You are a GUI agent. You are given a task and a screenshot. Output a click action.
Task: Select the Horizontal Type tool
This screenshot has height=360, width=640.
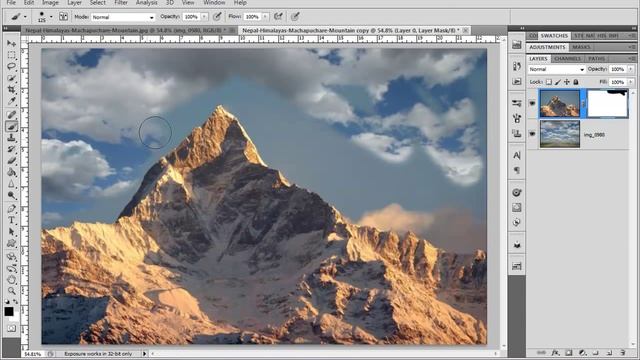tap(11, 220)
